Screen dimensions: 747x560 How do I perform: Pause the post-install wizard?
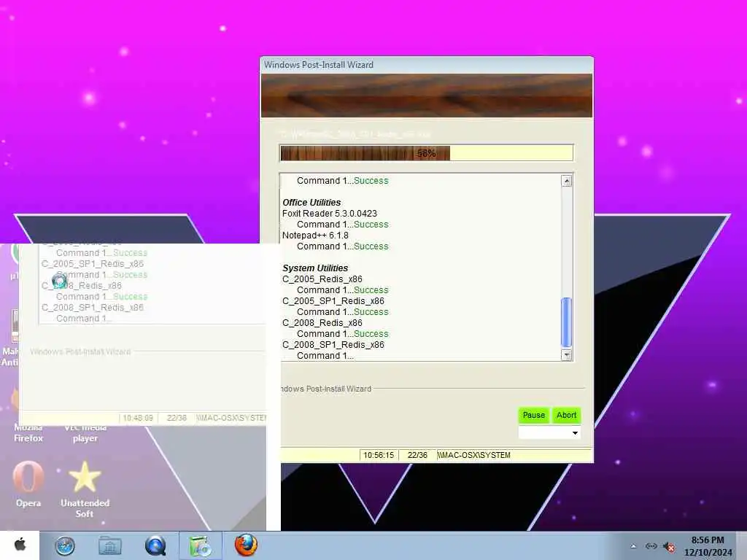(x=533, y=415)
